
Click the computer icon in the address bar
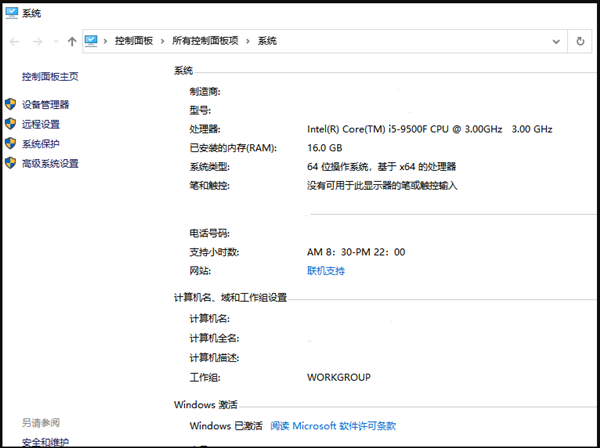point(91,41)
